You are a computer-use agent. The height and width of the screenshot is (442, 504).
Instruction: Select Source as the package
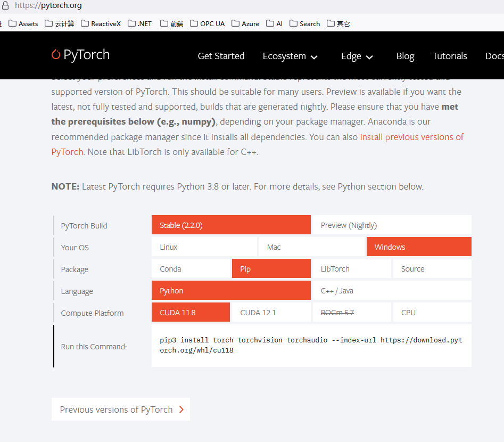[432, 268]
